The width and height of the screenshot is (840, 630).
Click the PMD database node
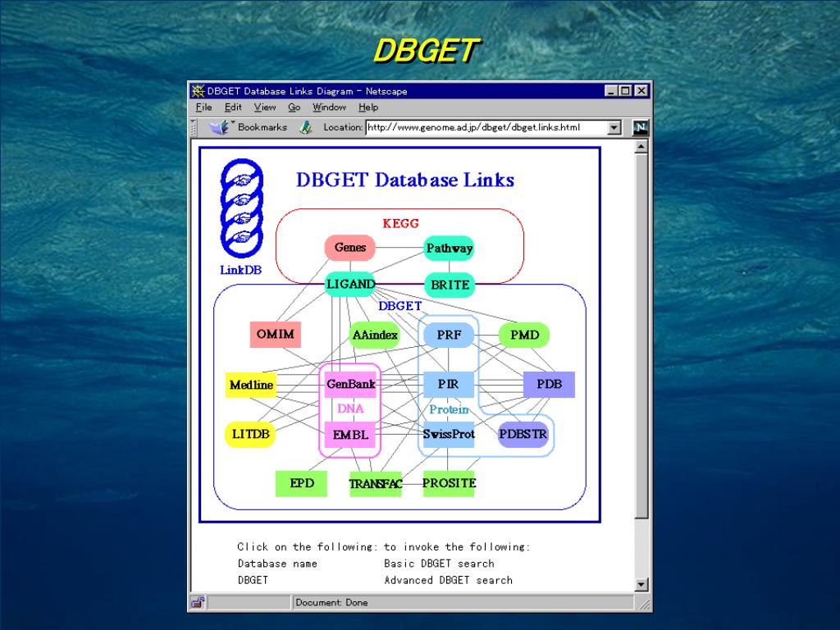tap(524, 335)
